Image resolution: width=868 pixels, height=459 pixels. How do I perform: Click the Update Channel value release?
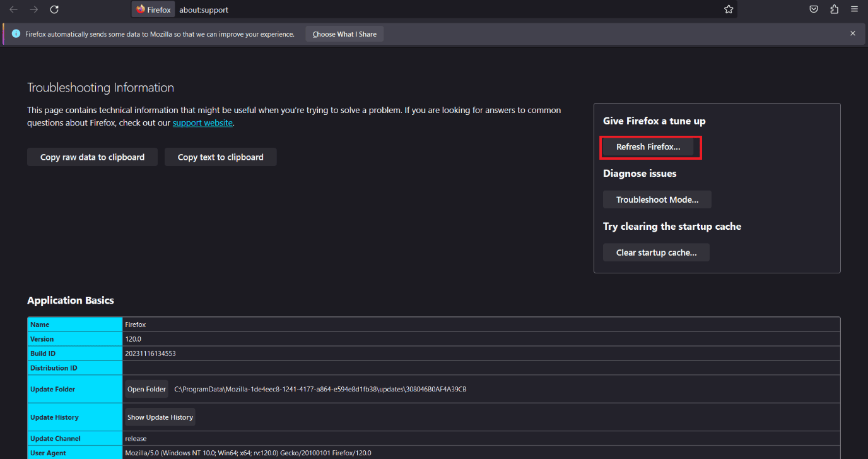(136, 439)
